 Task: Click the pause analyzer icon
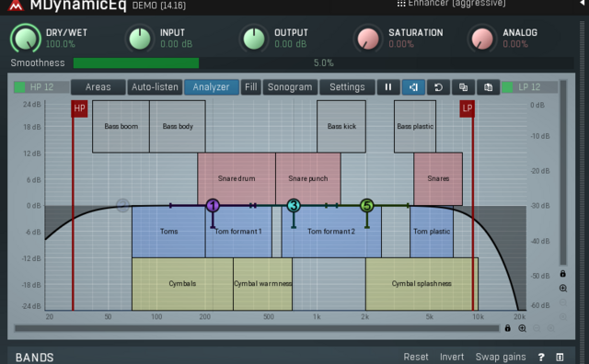click(388, 87)
